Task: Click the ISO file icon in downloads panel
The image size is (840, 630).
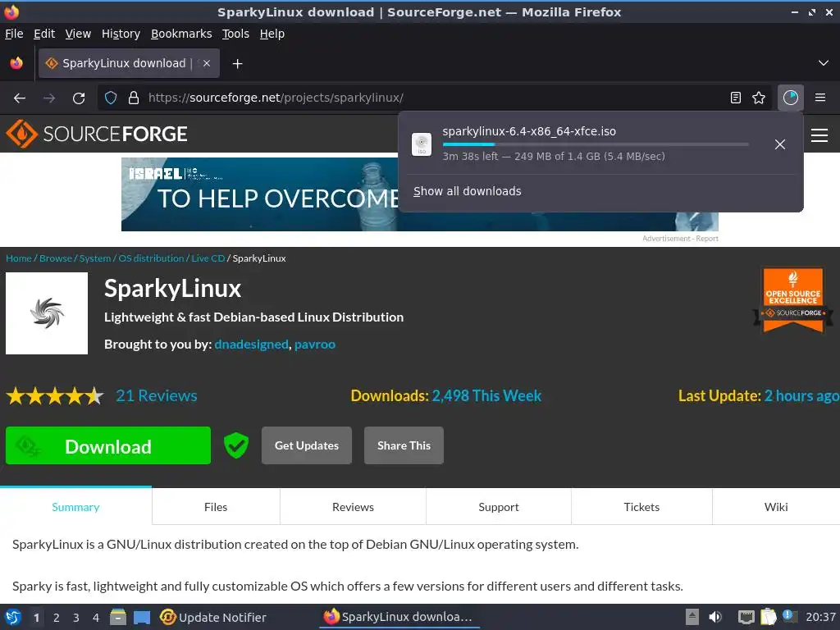Action: 422,144
